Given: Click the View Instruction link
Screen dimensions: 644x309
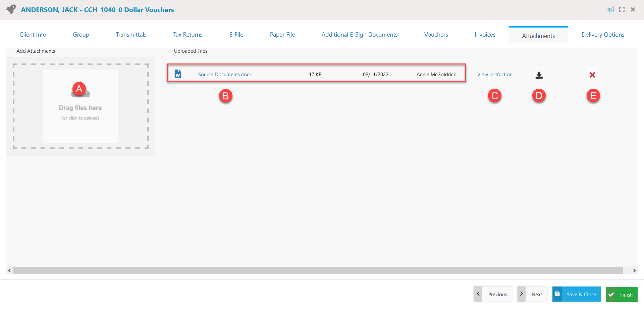Looking at the screenshot, I should pyautogui.click(x=495, y=74).
